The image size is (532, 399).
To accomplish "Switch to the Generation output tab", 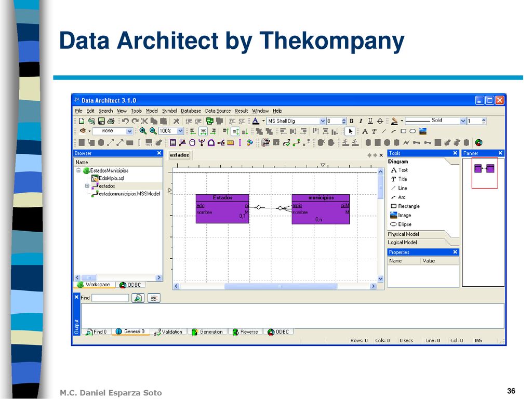I will click(x=207, y=332).
